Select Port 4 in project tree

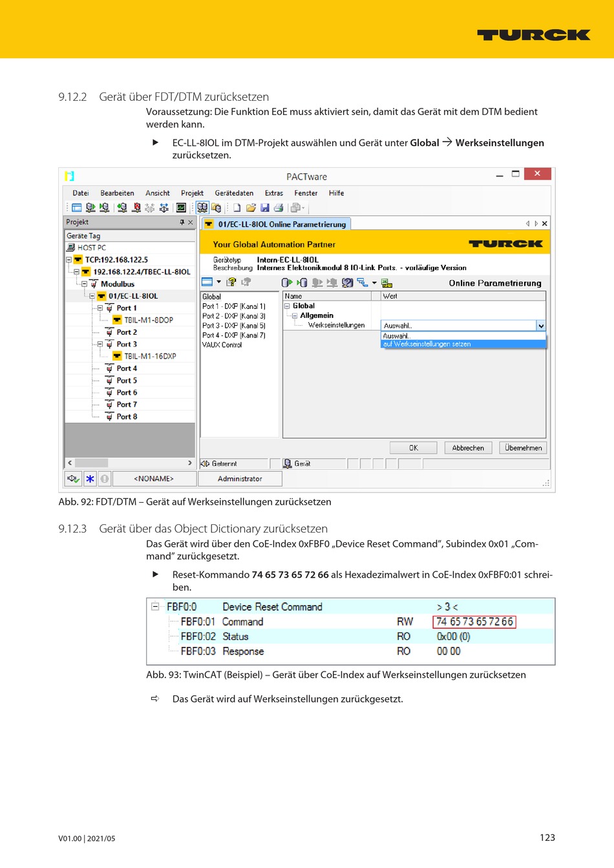(x=127, y=368)
